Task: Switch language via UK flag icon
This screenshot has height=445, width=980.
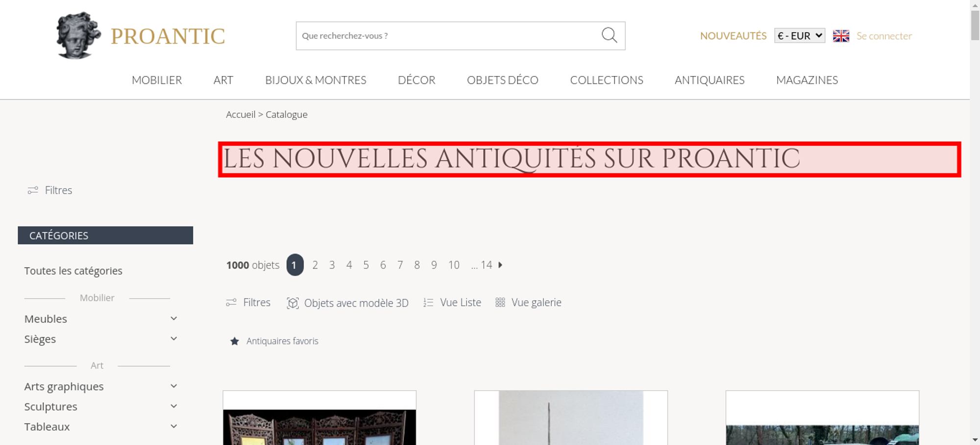Action: pyautogui.click(x=841, y=36)
